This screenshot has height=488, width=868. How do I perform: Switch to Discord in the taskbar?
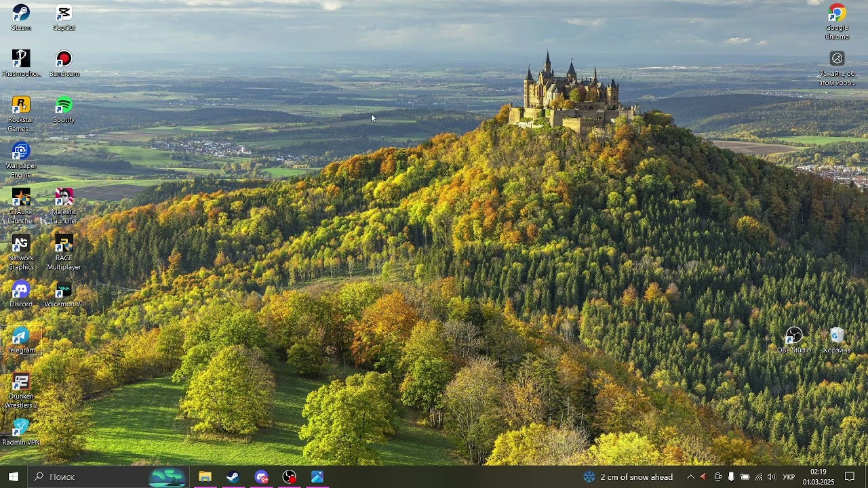coord(261,476)
